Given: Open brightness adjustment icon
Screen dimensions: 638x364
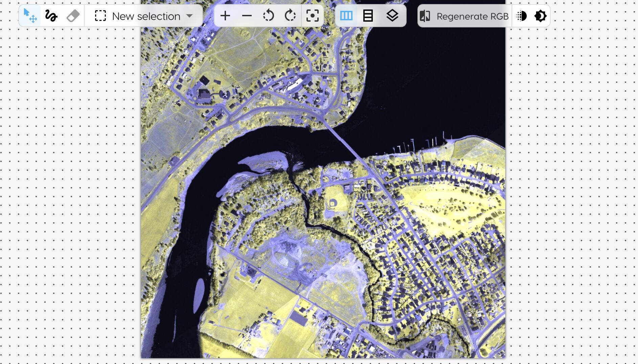Looking at the screenshot, I should [541, 16].
